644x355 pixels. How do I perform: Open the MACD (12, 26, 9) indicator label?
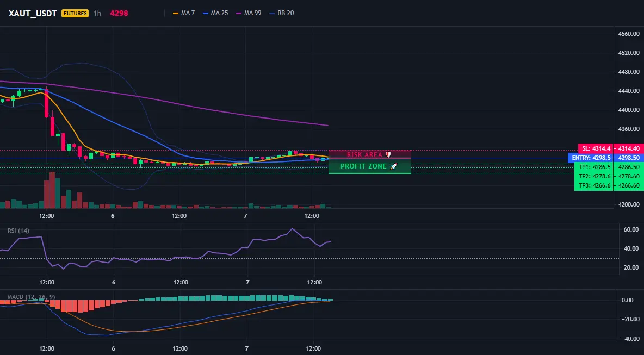point(31,297)
